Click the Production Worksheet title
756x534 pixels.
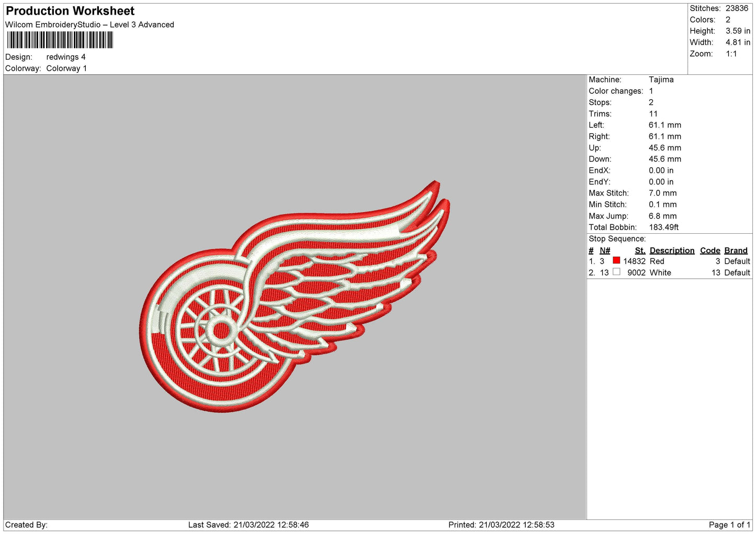click(x=70, y=11)
